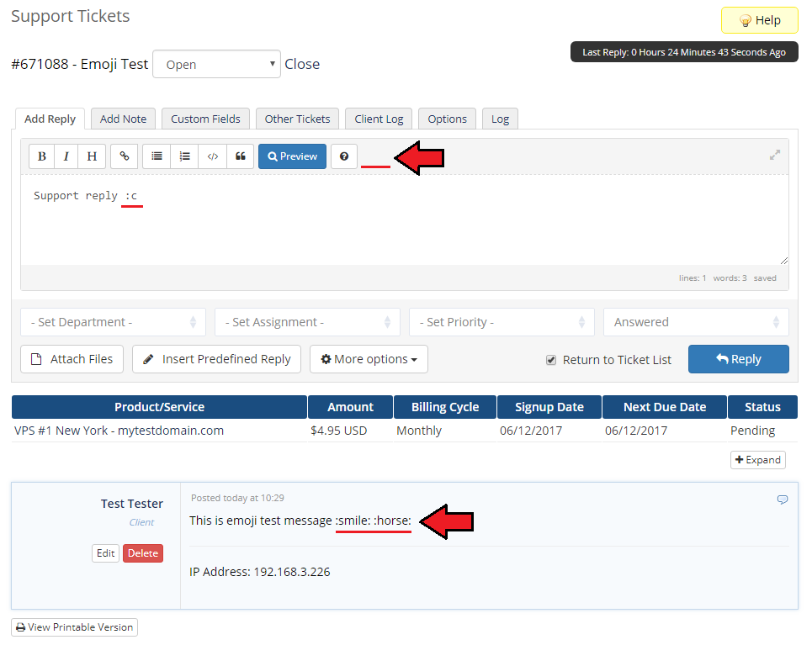Open the Set Assignment dropdown
This screenshot has height=645, width=812.
pos(307,322)
